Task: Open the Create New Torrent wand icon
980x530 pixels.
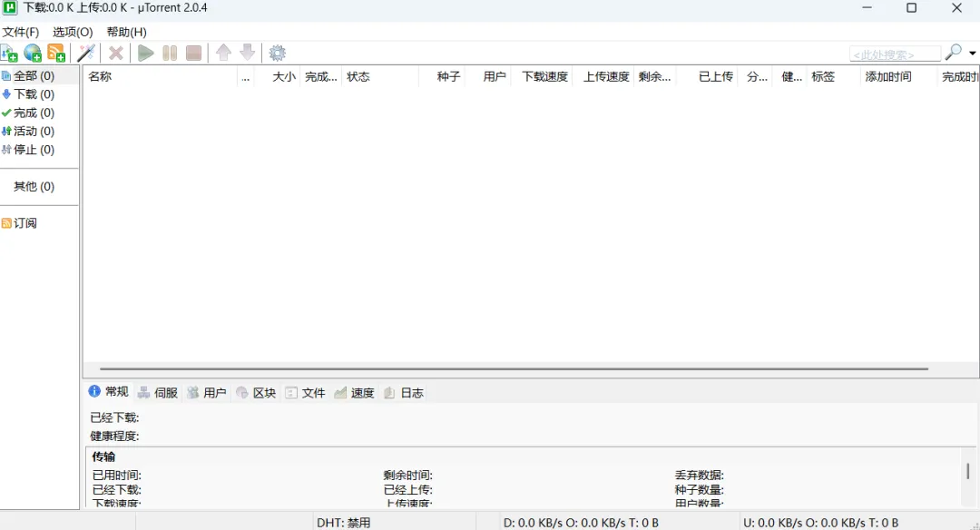Action: (x=86, y=54)
